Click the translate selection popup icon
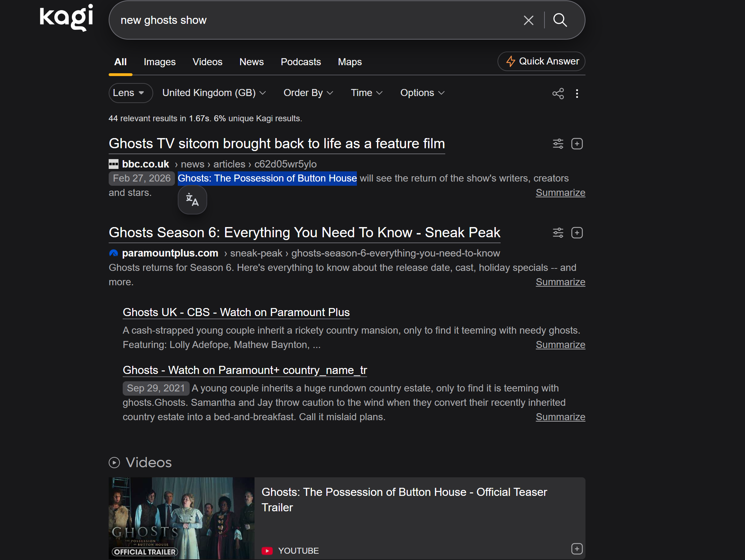The width and height of the screenshot is (745, 560). click(192, 199)
